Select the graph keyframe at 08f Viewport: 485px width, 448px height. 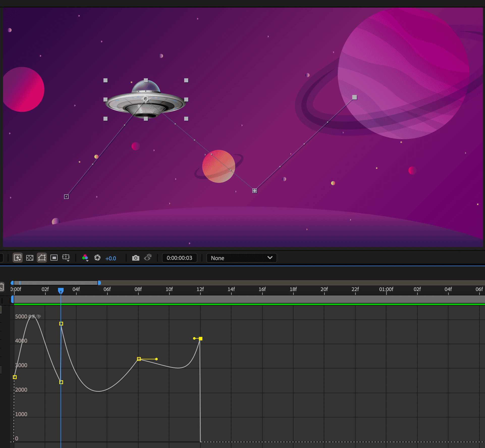point(139,359)
